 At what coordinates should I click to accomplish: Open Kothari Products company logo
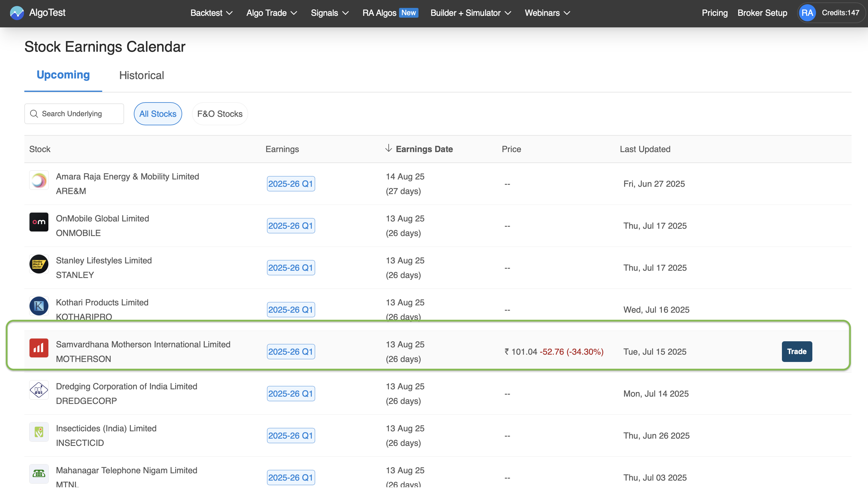[39, 306]
